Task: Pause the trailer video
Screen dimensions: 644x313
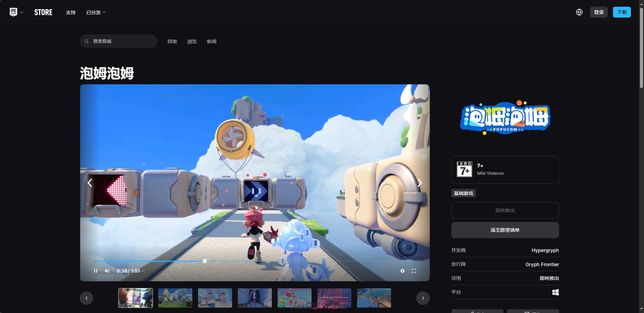Action: coord(96,271)
